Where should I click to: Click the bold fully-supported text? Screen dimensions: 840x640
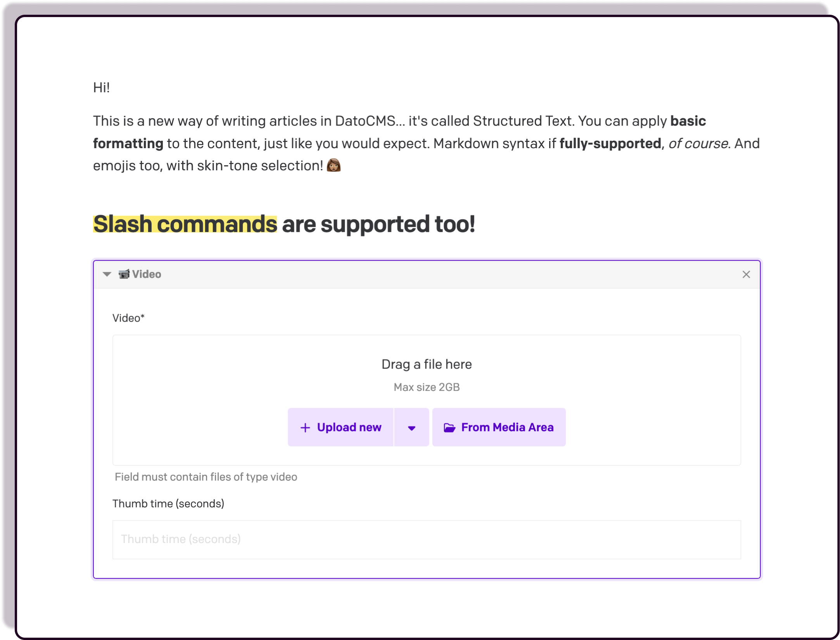coord(610,144)
